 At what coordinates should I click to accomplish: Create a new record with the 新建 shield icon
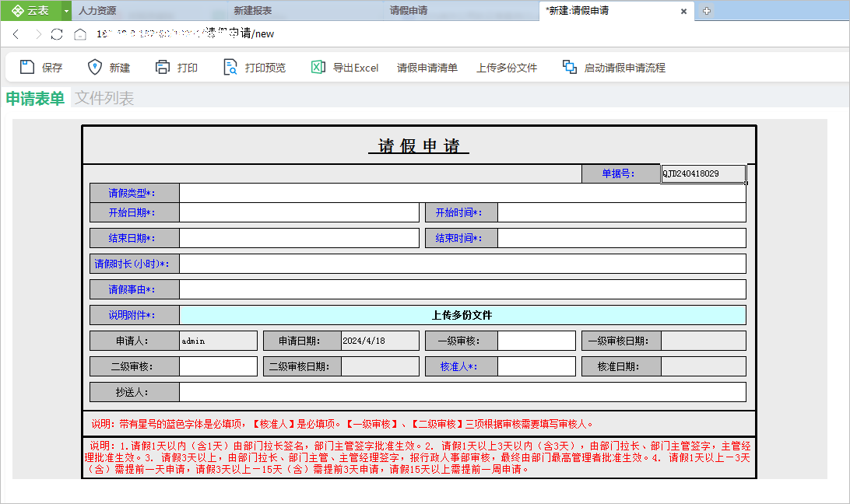coord(95,67)
